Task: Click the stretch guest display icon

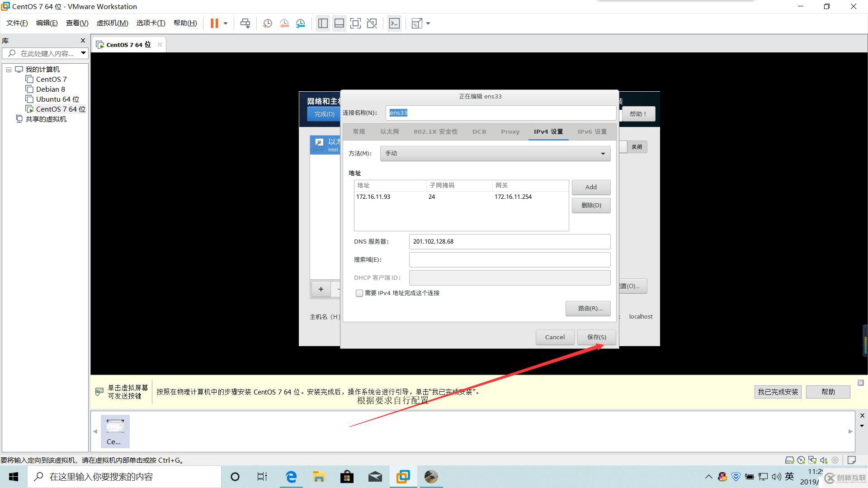Action: point(416,23)
